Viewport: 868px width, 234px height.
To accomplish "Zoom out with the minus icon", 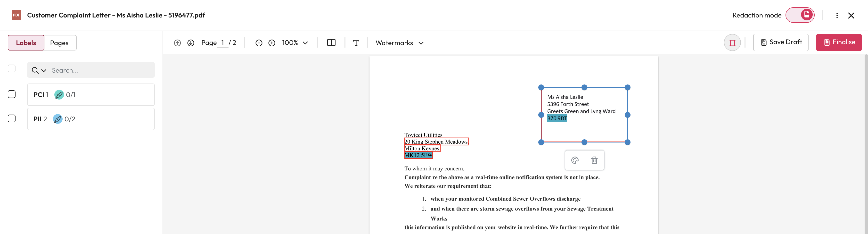I will (x=259, y=43).
